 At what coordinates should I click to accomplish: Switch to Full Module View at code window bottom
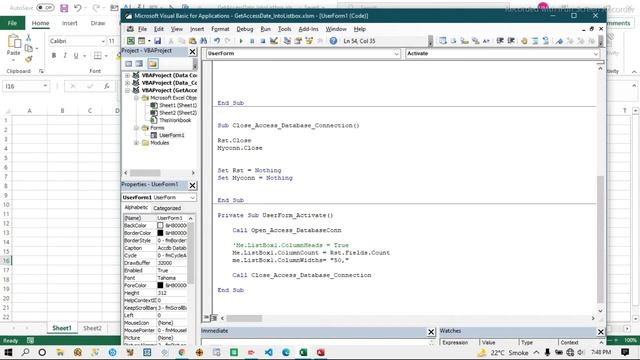coord(213,318)
